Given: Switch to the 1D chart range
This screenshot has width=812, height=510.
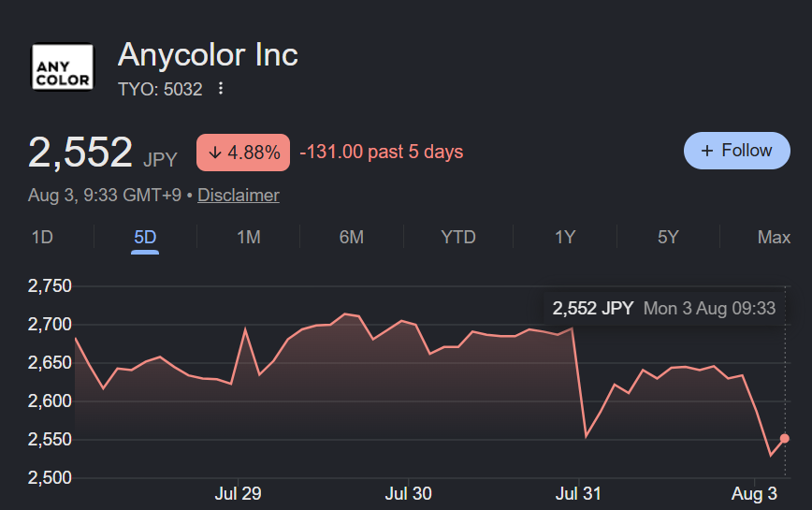Looking at the screenshot, I should [x=42, y=237].
